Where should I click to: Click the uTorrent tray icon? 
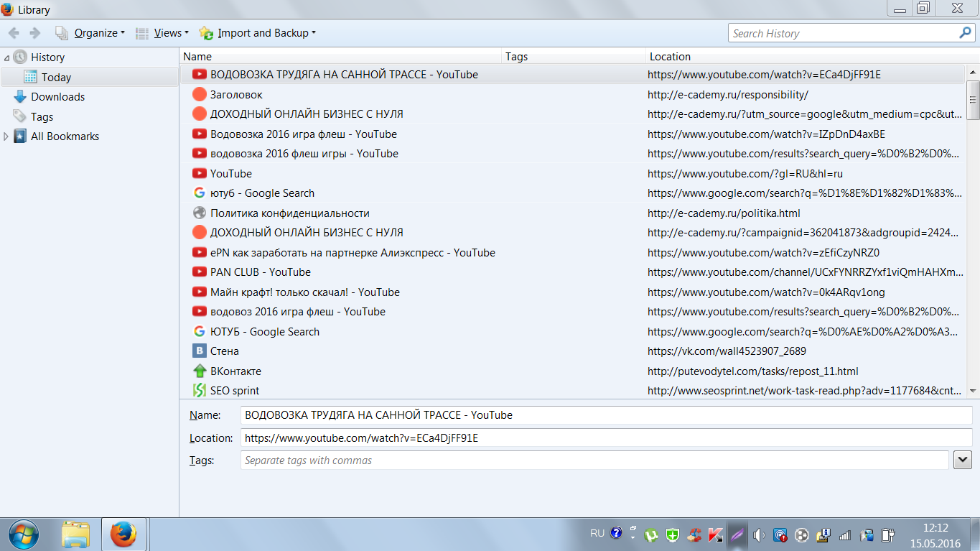point(652,534)
